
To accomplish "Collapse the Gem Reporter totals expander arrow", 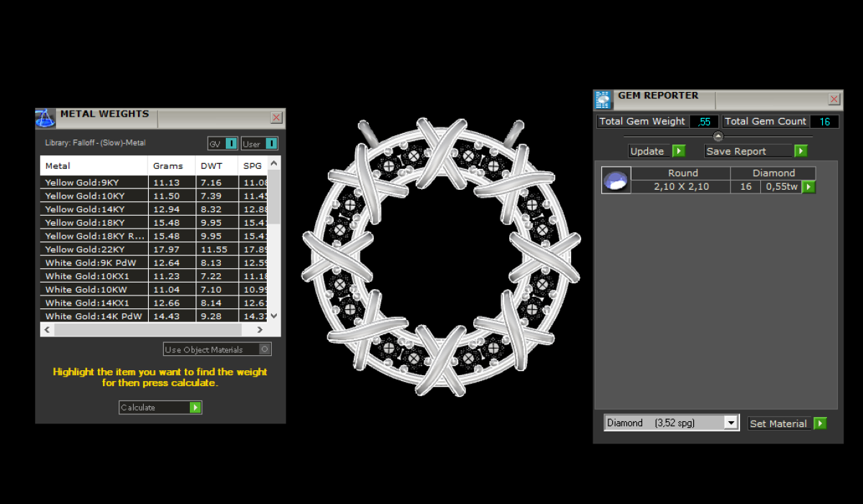I will pyautogui.click(x=718, y=137).
